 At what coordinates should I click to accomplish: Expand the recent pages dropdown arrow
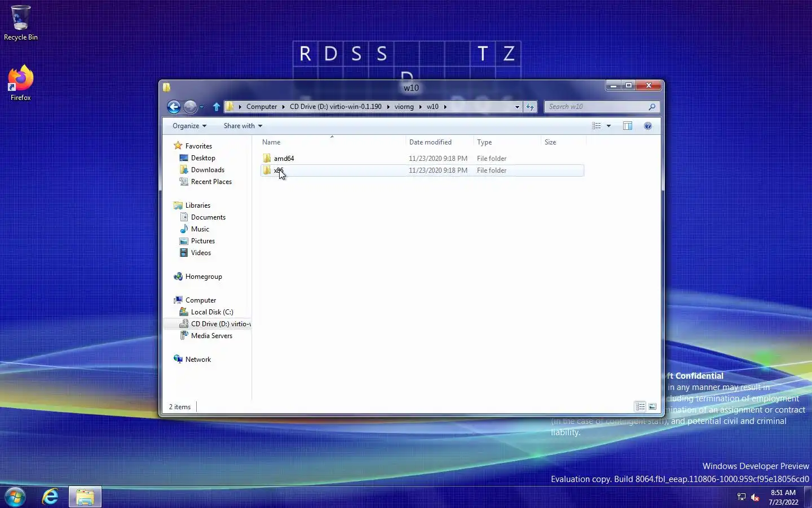[x=202, y=107]
